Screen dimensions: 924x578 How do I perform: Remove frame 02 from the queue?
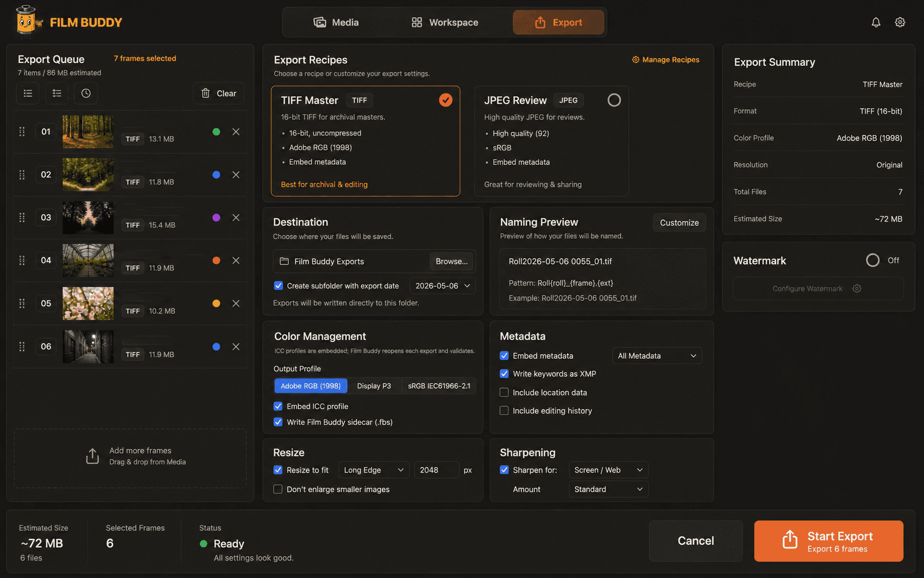coord(236,175)
